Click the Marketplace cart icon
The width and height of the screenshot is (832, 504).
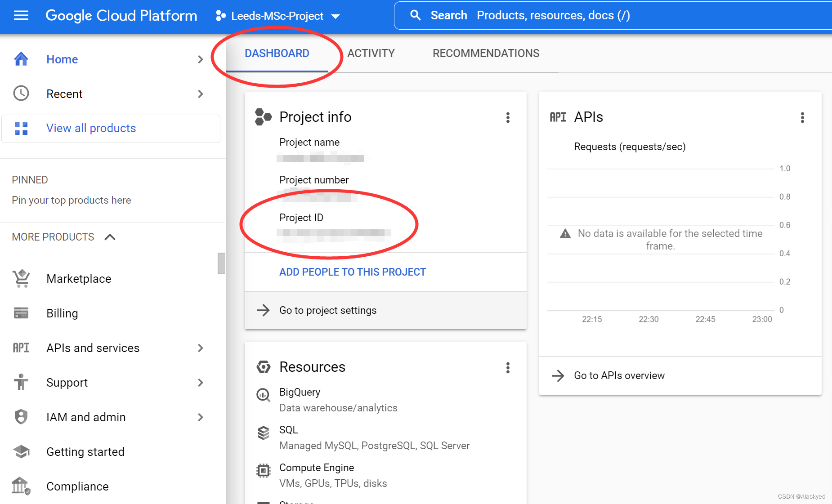coord(21,278)
